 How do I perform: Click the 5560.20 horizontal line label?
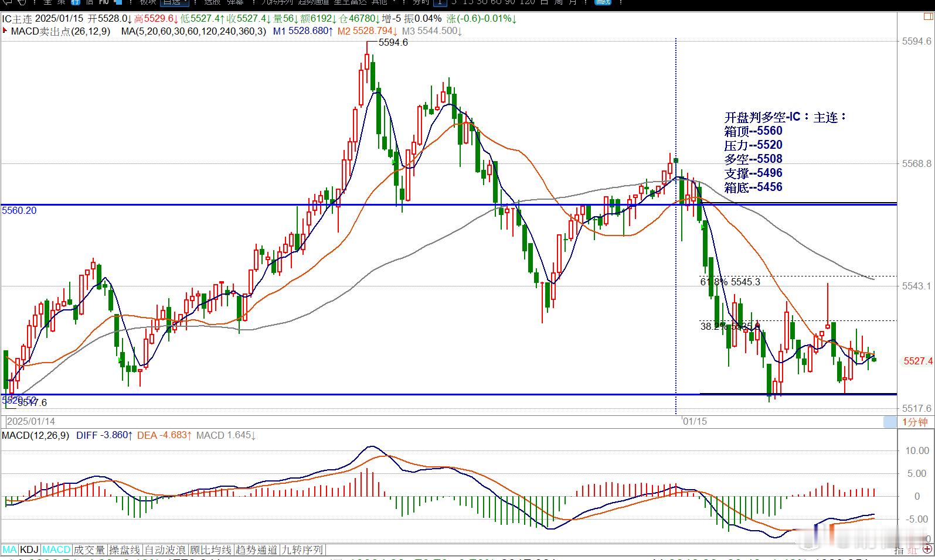pyautogui.click(x=19, y=210)
